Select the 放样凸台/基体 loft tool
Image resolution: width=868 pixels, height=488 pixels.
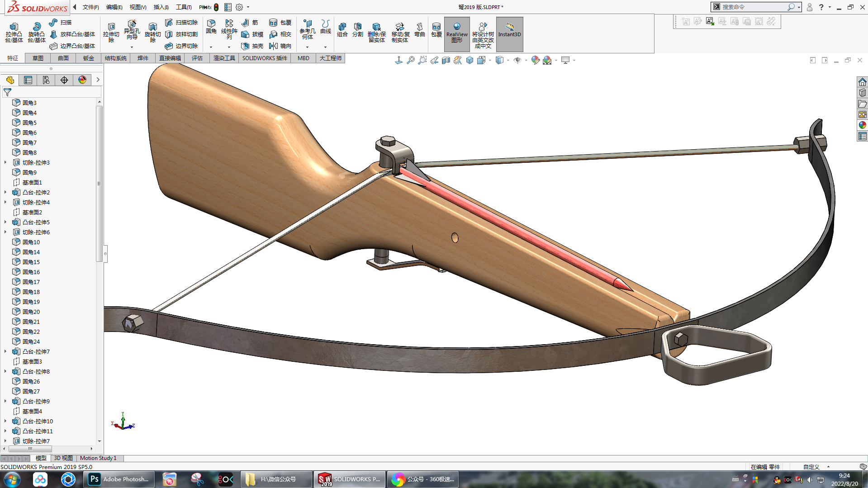[x=72, y=34]
